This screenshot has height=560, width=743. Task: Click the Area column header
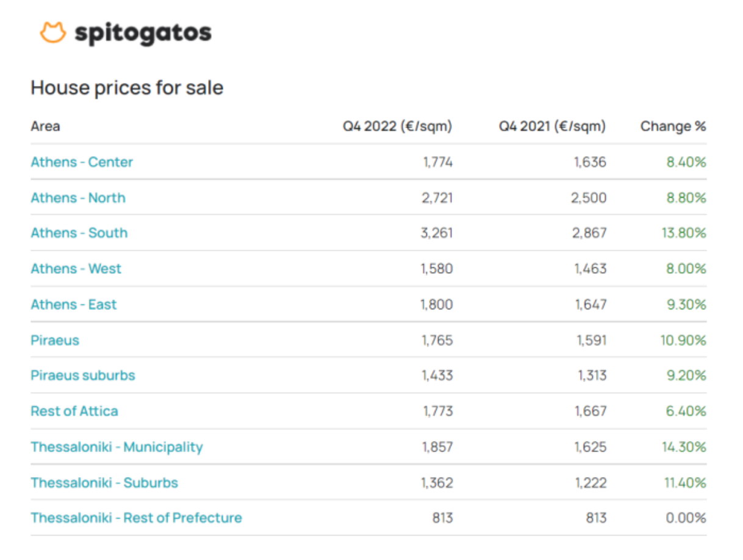[45, 126]
